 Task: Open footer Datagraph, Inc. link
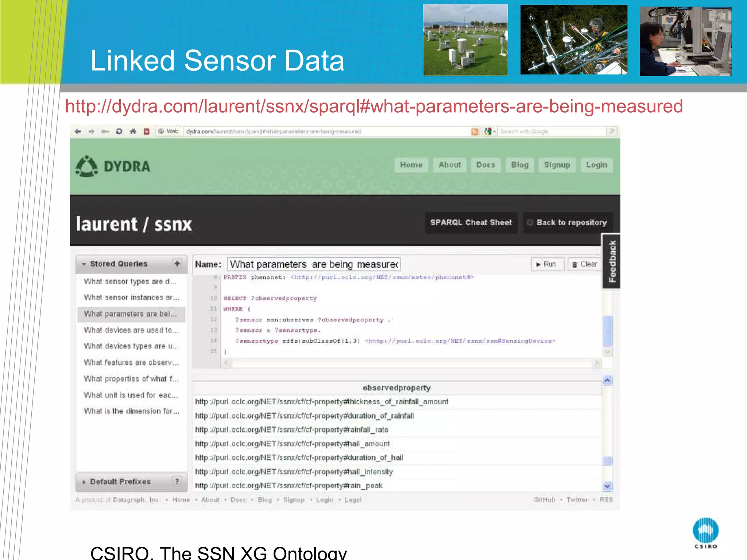[136, 500]
